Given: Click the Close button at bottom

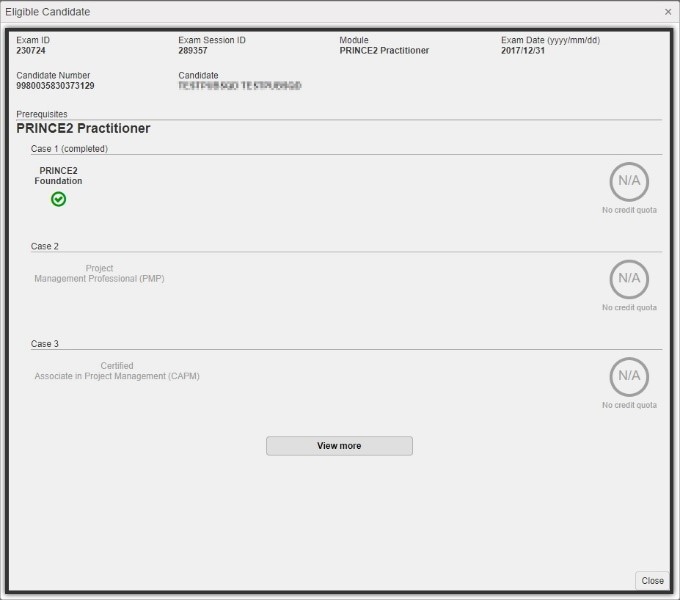Looking at the screenshot, I should (x=652, y=580).
